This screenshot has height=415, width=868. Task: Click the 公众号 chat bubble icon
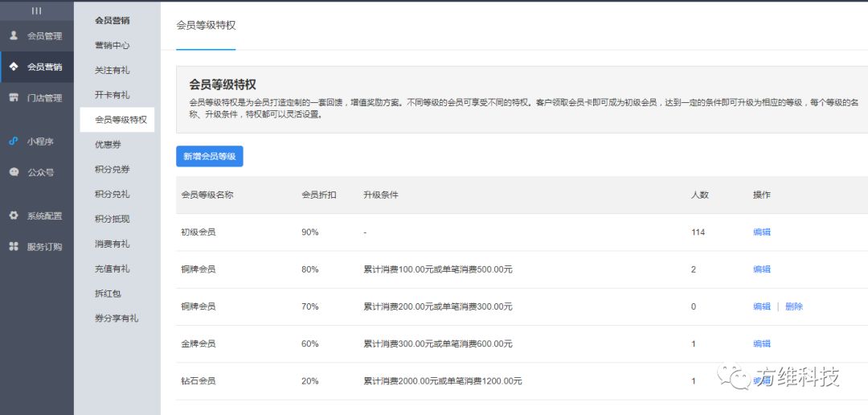14,171
